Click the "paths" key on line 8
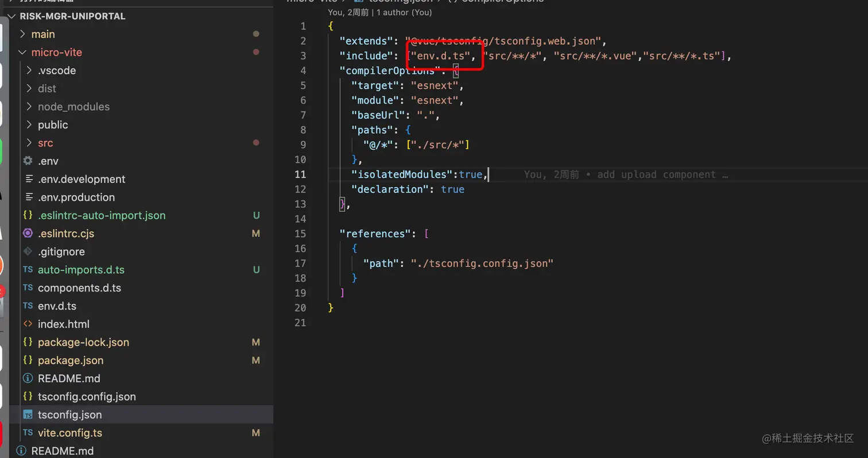This screenshot has height=458, width=868. [x=373, y=130]
